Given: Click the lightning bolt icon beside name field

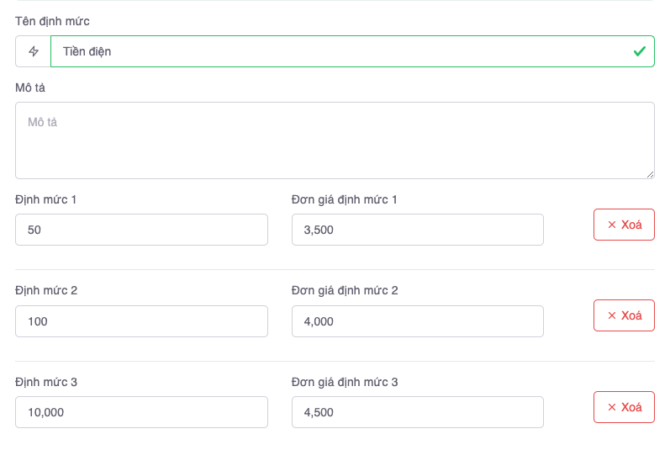Looking at the screenshot, I should [33, 51].
